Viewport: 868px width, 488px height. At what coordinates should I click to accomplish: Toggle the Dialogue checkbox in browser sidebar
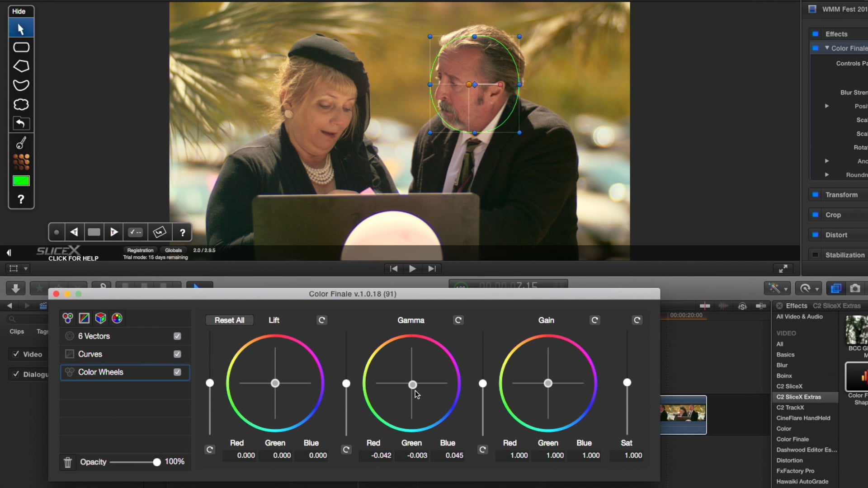(x=16, y=374)
